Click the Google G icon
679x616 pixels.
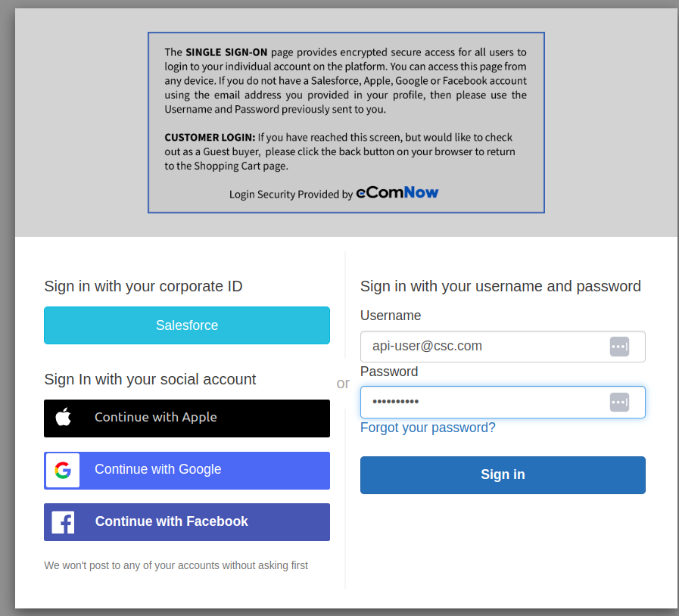[62, 470]
